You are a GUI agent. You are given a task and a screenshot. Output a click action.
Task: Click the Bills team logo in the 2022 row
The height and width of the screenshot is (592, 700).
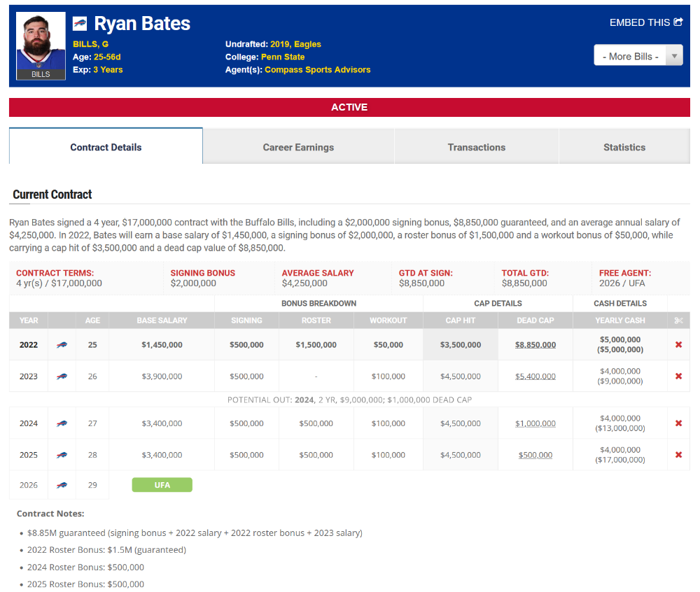[62, 345]
